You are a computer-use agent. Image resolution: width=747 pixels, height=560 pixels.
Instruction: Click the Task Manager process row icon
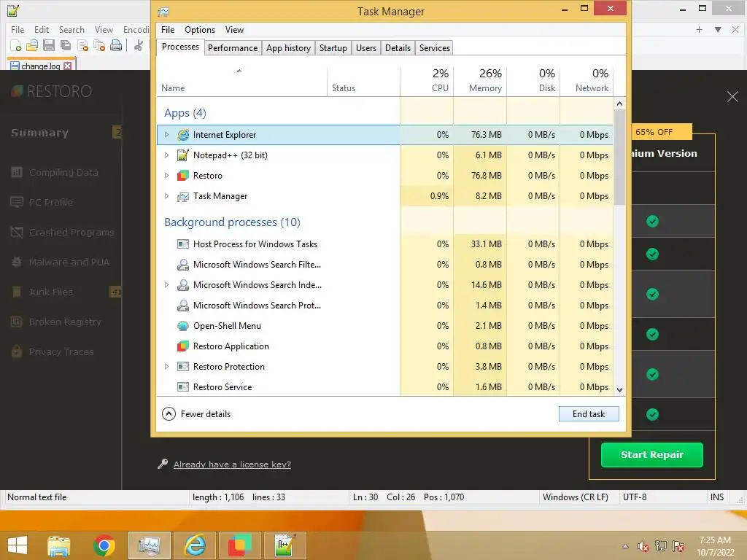[183, 196]
